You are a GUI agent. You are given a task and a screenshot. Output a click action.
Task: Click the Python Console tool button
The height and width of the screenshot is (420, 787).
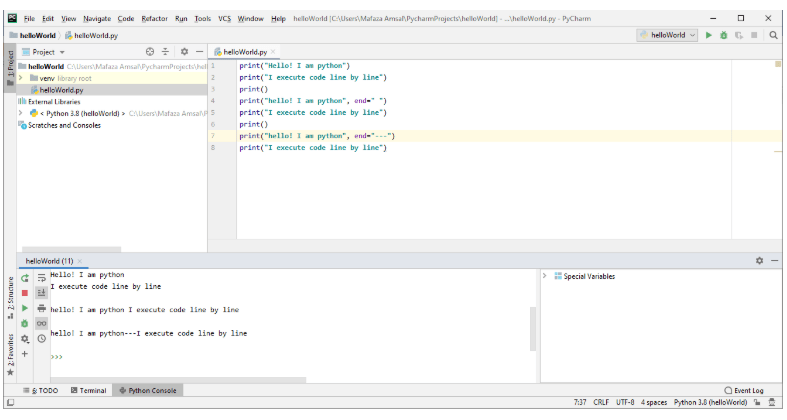(148, 390)
